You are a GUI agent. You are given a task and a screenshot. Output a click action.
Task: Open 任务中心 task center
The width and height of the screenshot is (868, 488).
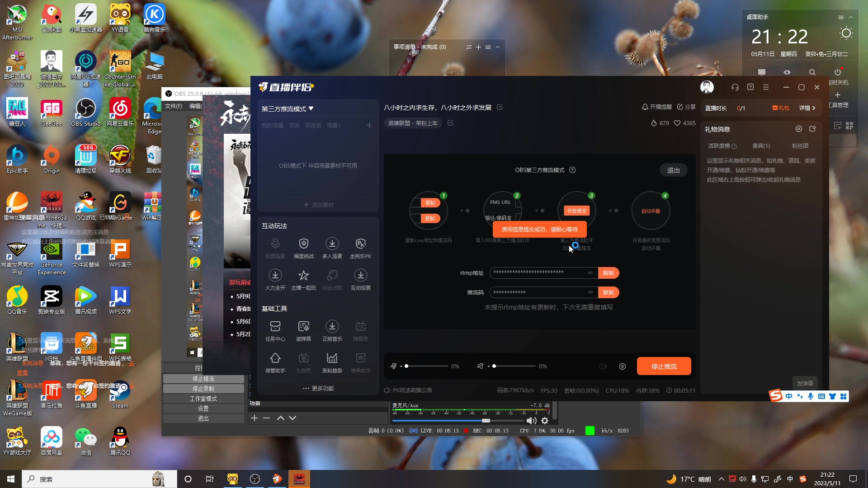[x=275, y=331]
